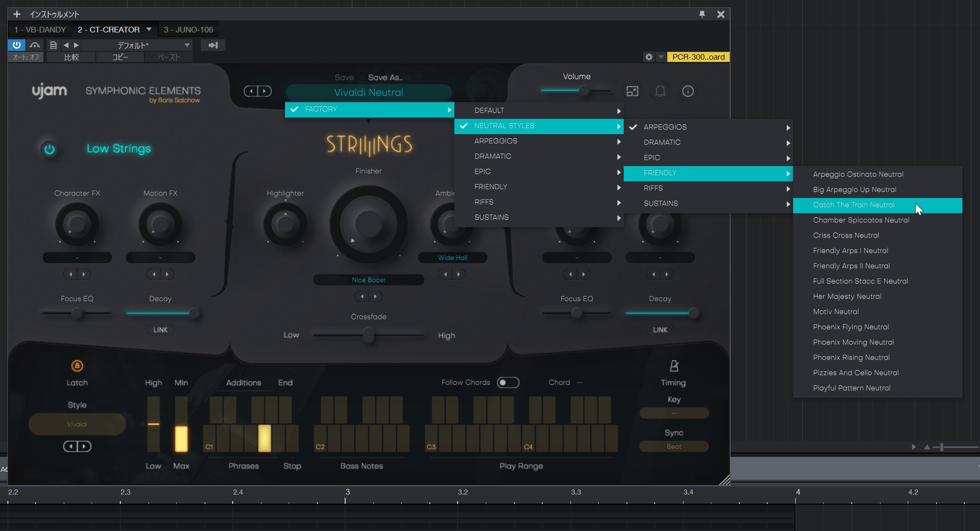The width and height of the screenshot is (980, 531).
Task: Click the Timing metronome icon
Action: pos(674,366)
